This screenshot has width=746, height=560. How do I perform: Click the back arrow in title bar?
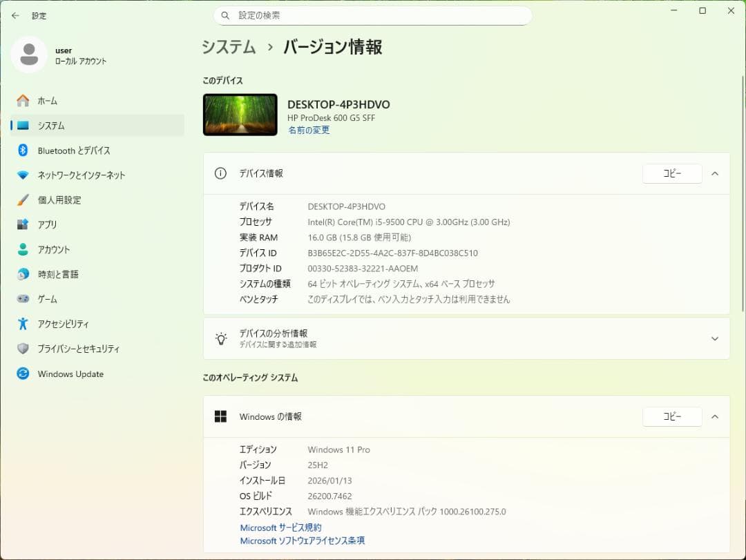point(15,15)
